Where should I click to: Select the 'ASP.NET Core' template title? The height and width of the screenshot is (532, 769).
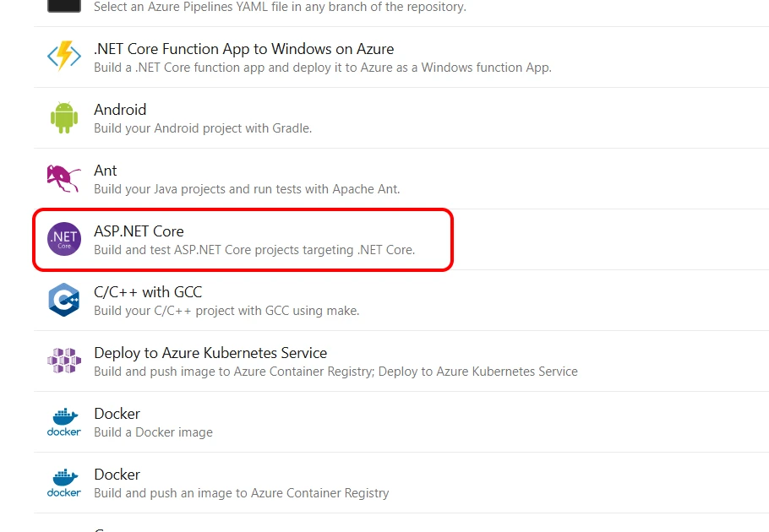tap(139, 231)
